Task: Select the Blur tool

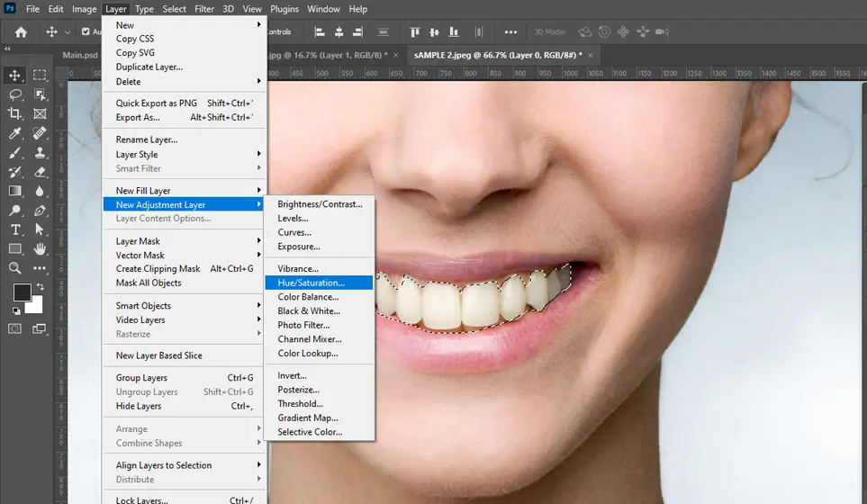Action: 40,191
